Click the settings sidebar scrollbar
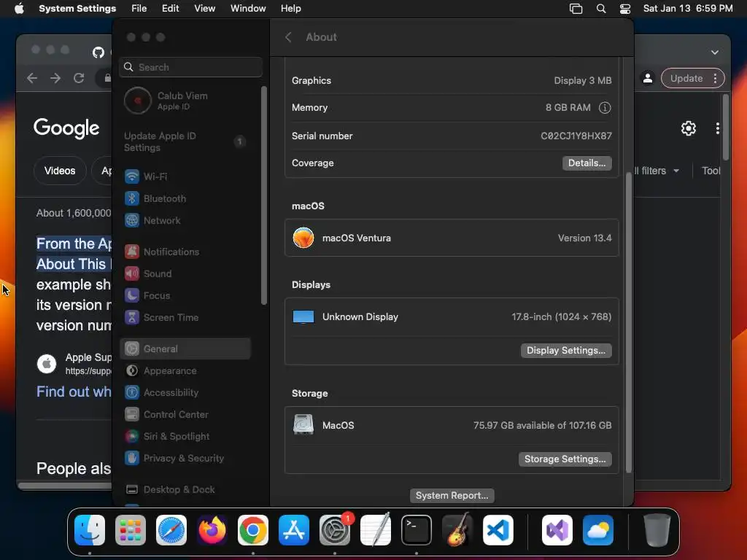The image size is (747, 560). 264,195
